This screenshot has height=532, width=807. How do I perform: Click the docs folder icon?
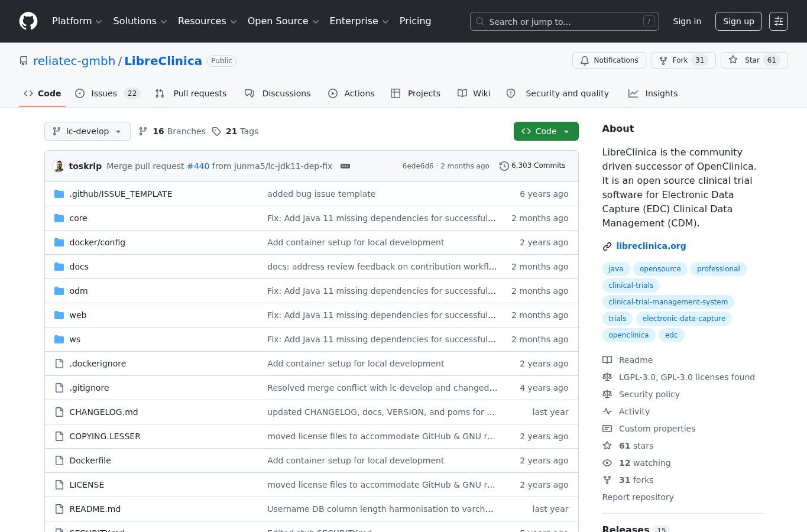[x=59, y=267]
